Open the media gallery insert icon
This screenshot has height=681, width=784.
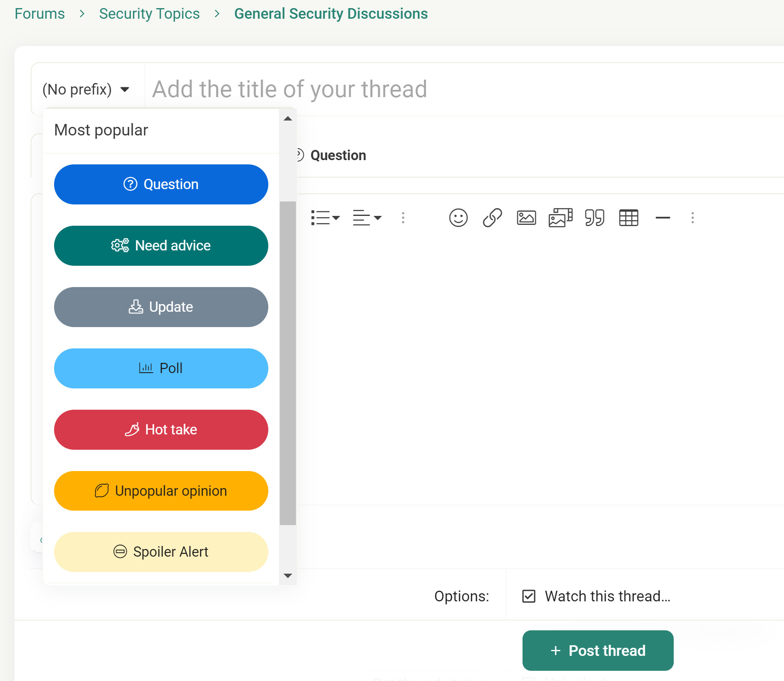tap(560, 218)
